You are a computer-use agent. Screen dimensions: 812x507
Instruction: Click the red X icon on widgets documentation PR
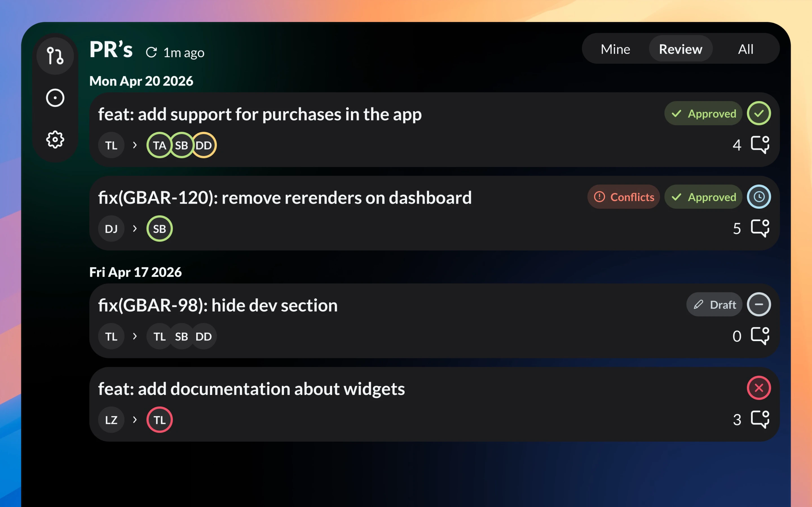click(x=759, y=388)
